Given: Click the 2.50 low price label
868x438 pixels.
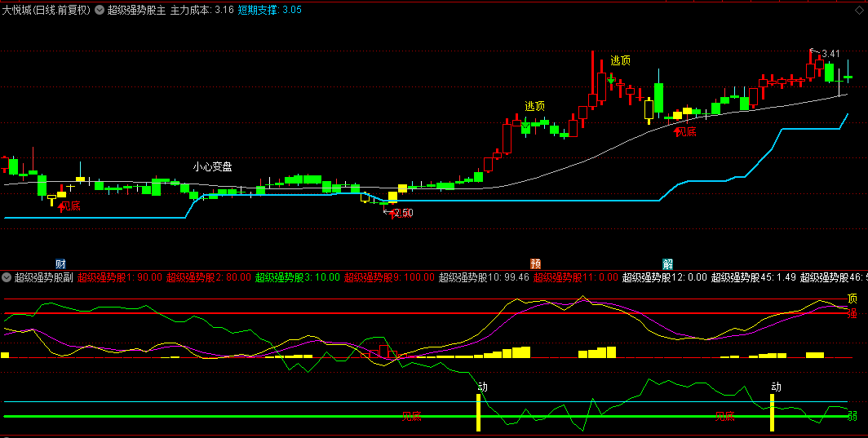Looking at the screenshot, I should tap(404, 213).
